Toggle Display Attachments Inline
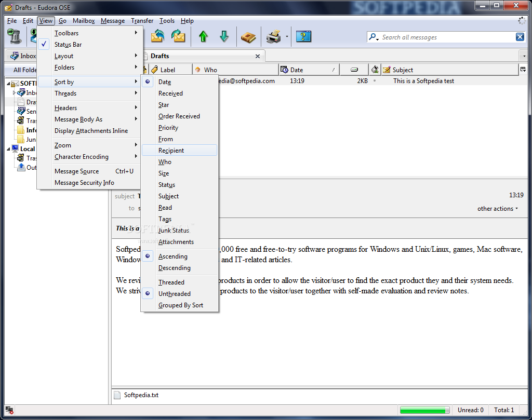 tap(90, 130)
